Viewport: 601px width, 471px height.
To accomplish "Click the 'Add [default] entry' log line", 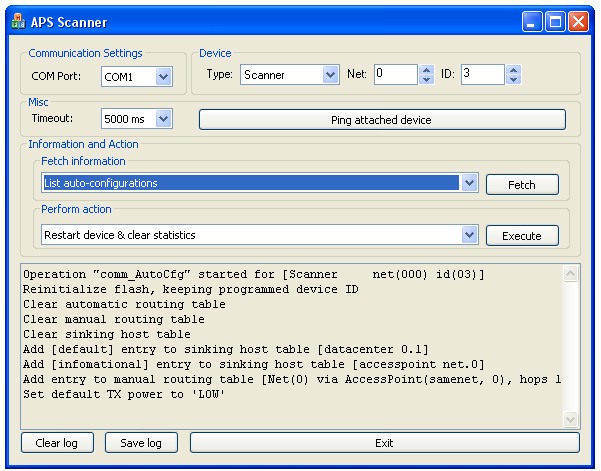I will coord(226,349).
